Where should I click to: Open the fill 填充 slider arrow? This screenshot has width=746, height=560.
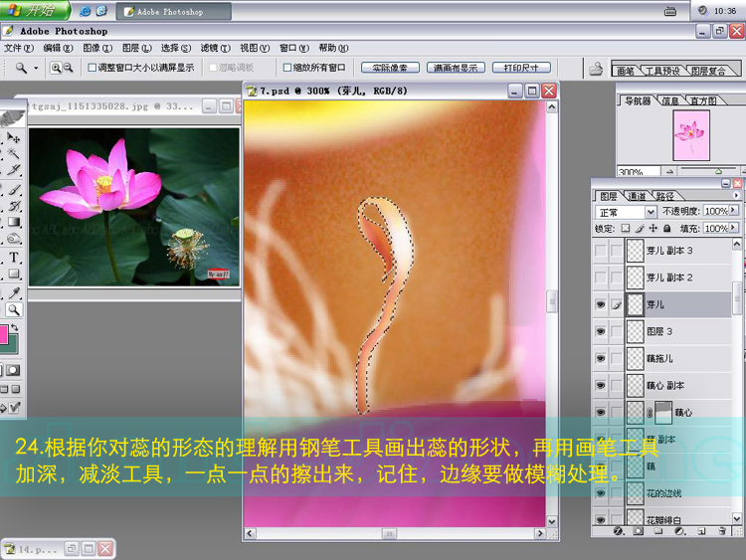[733, 228]
